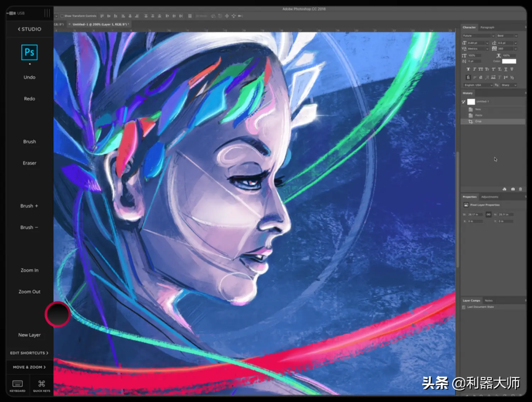
Task: Toggle Superscript style
Action: [493, 69]
